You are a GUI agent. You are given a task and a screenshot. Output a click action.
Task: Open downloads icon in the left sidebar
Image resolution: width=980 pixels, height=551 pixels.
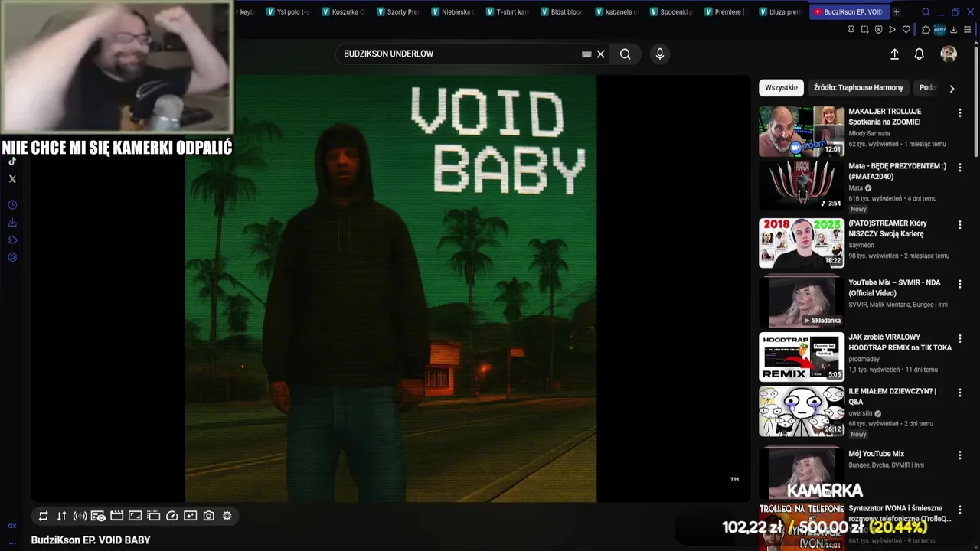pos(12,223)
